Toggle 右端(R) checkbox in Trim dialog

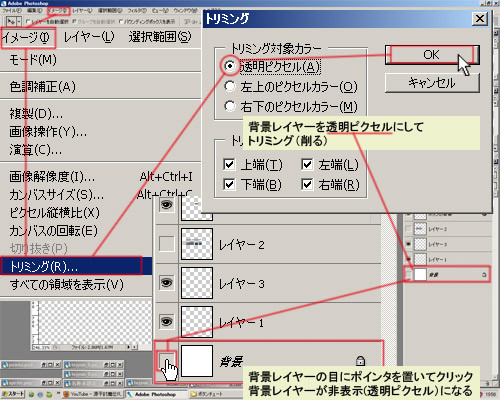307,184
